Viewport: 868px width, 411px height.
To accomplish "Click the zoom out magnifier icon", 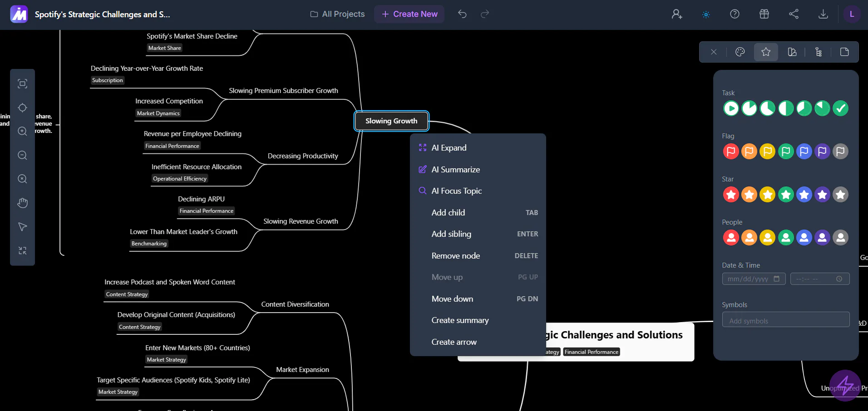I will tap(22, 155).
